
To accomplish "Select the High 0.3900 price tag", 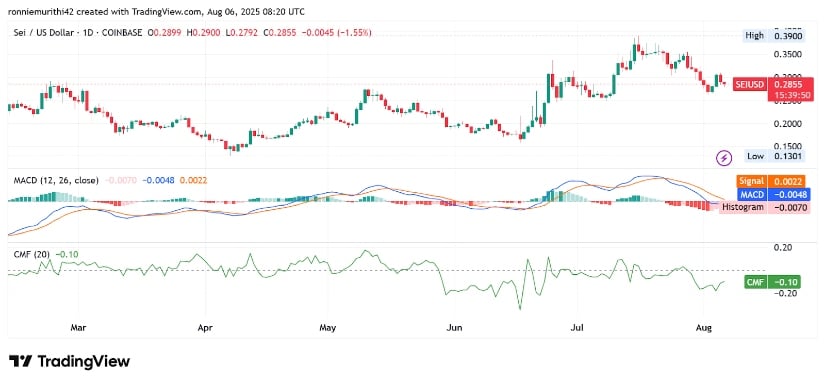I will (x=769, y=36).
